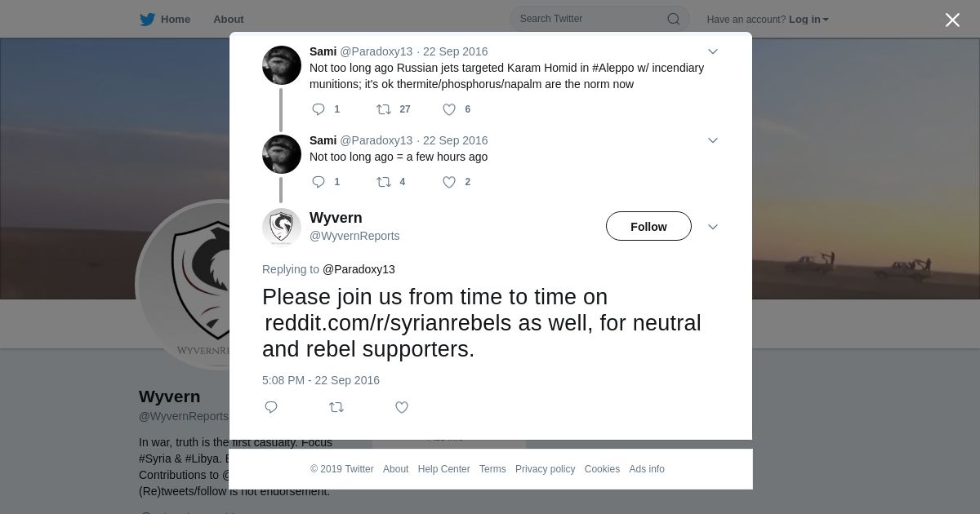This screenshot has height=514, width=980.
Task: Open the About menu item
Action: tap(228, 20)
